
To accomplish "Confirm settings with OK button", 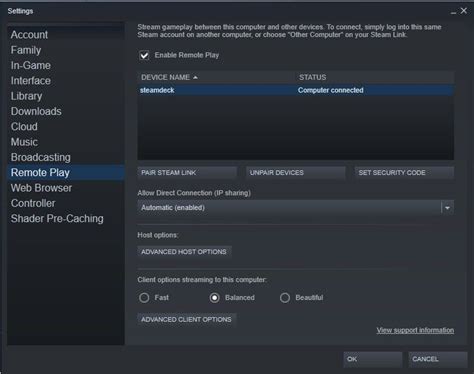I will click(373, 359).
